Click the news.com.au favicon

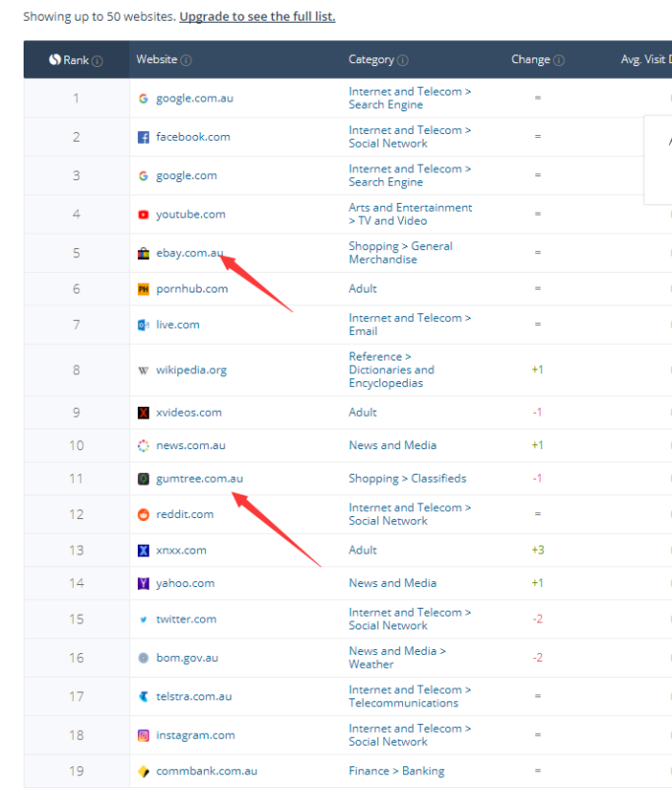(x=143, y=446)
